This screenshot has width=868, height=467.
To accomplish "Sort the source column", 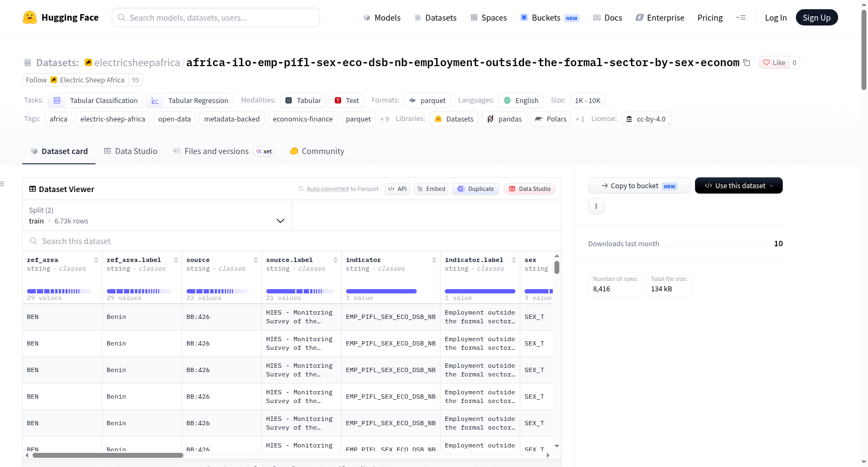I will [256, 260].
